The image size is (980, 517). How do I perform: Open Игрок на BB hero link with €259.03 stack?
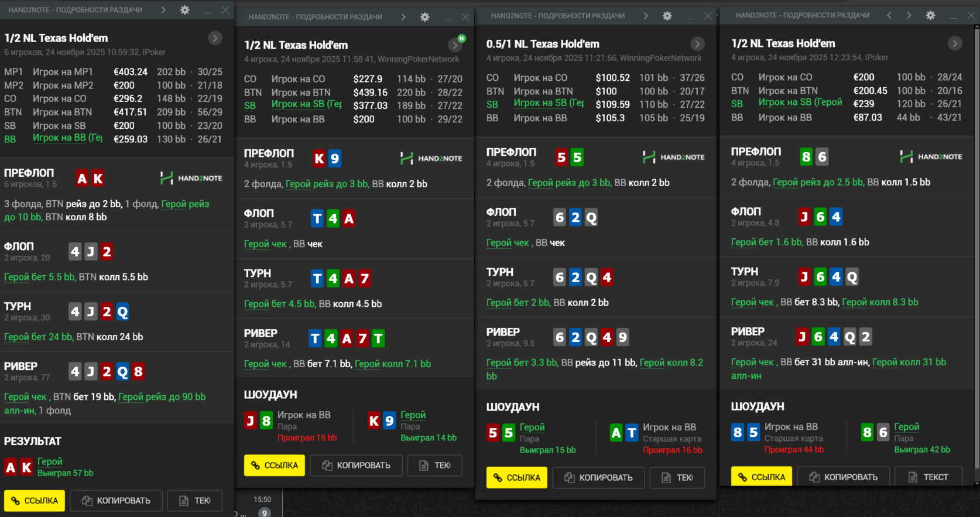[67, 138]
